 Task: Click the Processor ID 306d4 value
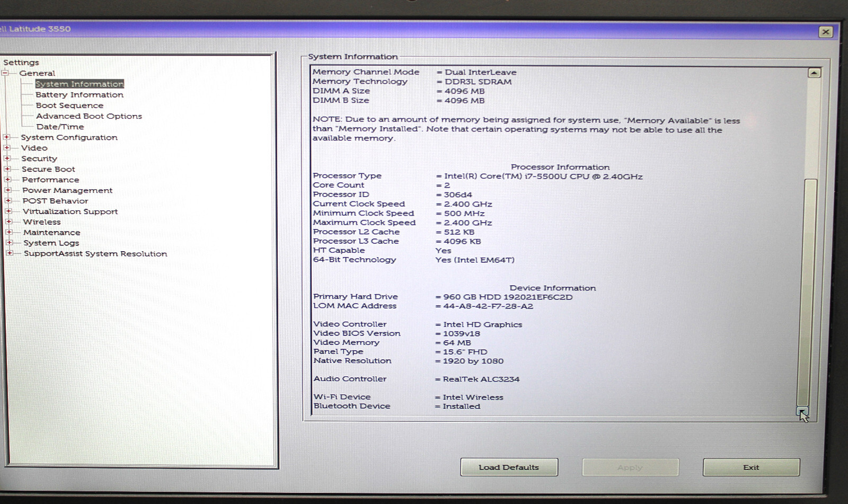click(458, 194)
